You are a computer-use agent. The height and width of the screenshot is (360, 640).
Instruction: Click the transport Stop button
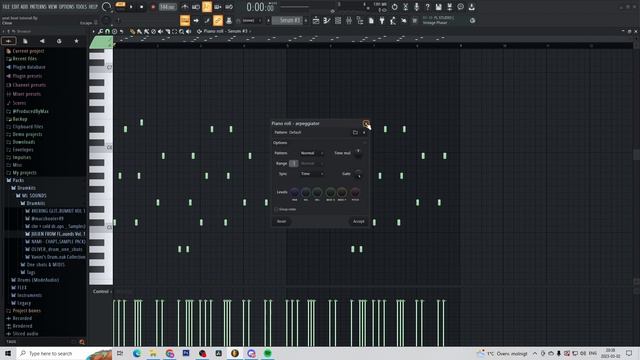click(x=142, y=7)
